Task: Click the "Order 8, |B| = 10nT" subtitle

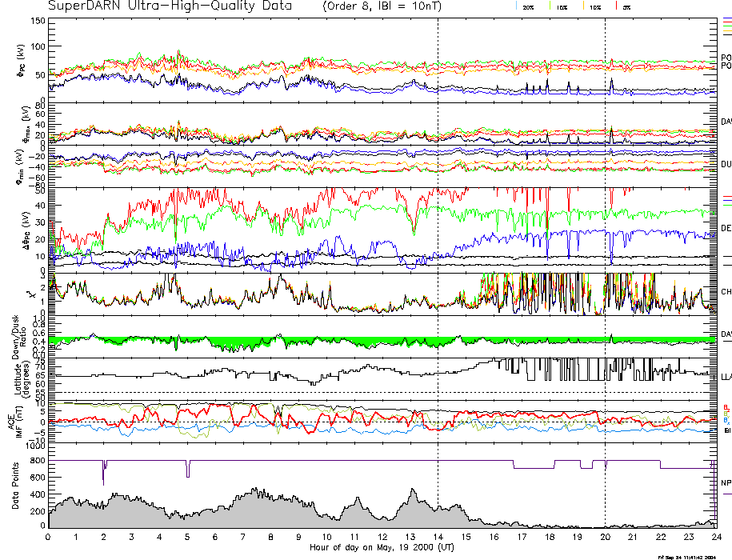Action: pyautogui.click(x=392, y=6)
